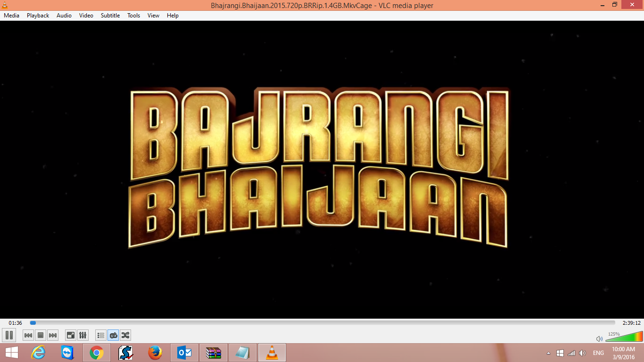The image size is (644, 362).
Task: Open the dollar-sign app in taskbar
Action: point(126,353)
